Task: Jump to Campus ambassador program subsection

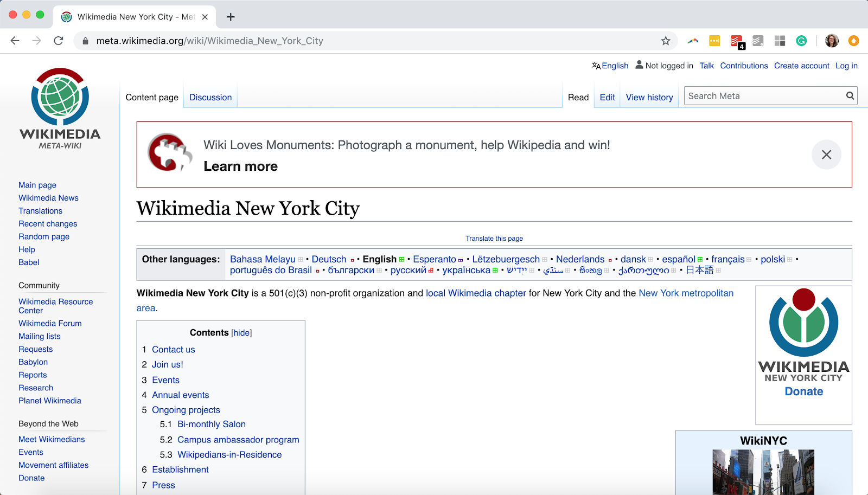Action: (x=238, y=440)
